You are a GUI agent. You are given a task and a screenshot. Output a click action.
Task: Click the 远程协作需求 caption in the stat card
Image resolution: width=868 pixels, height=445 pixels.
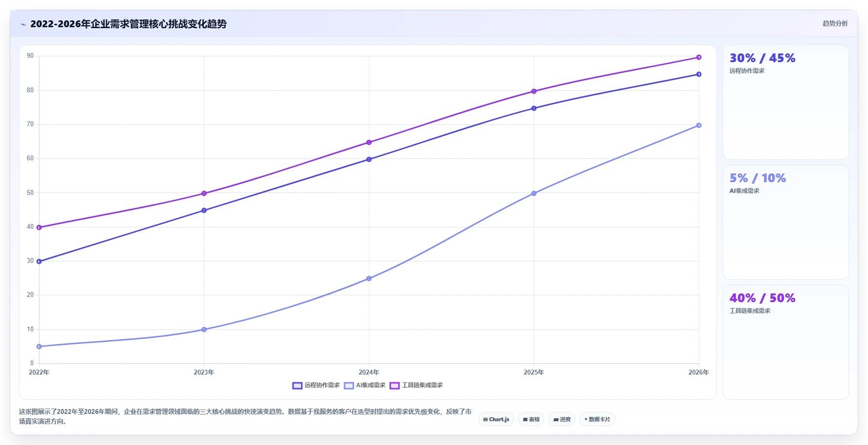(747, 71)
